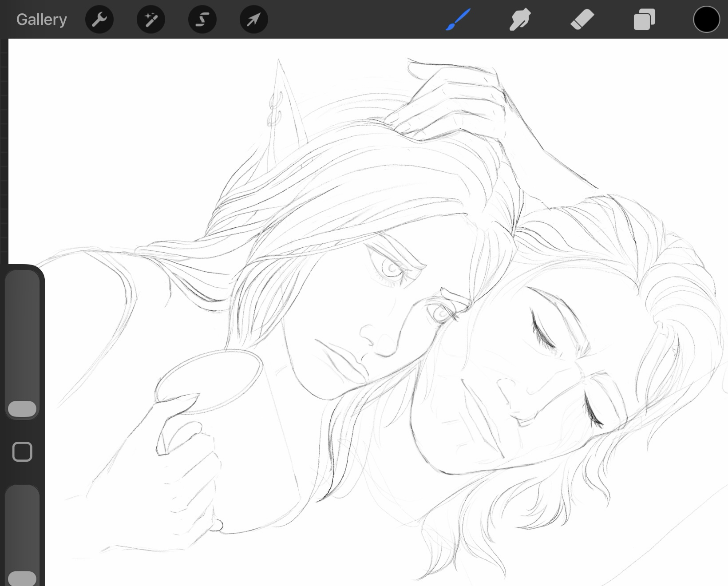Open the Adjustments magic wand menu
Screen dimensions: 728x586
pos(151,20)
